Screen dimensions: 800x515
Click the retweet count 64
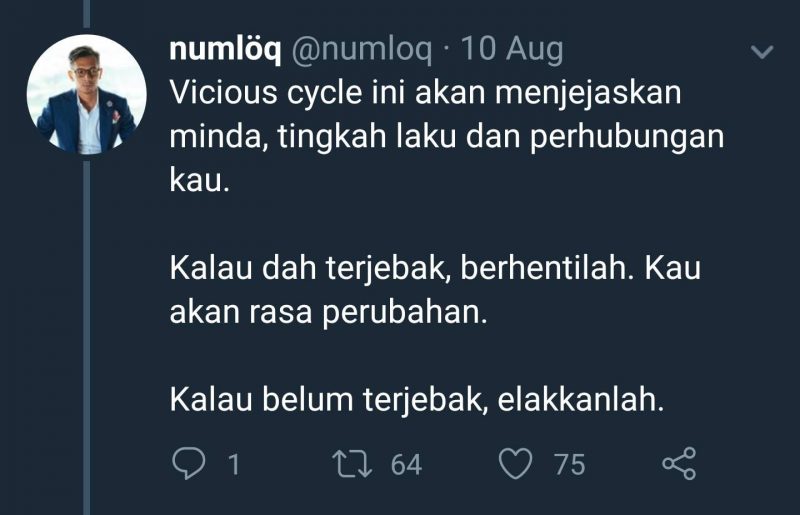[x=406, y=464]
